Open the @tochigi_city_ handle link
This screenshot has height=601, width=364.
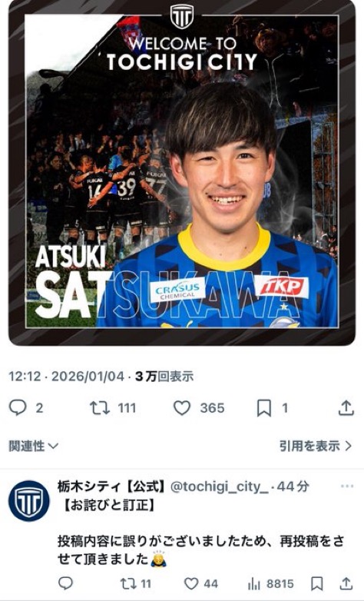tap(219, 486)
